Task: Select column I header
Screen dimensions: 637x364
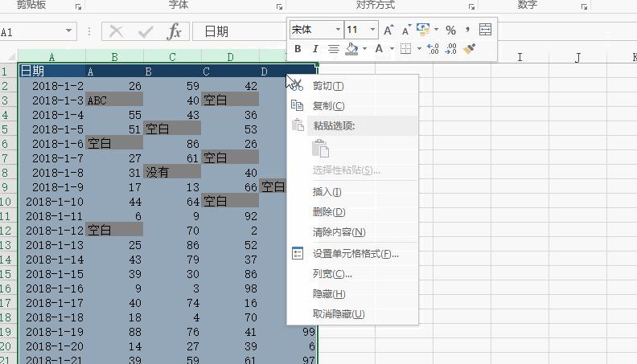Action: pyautogui.click(x=520, y=57)
